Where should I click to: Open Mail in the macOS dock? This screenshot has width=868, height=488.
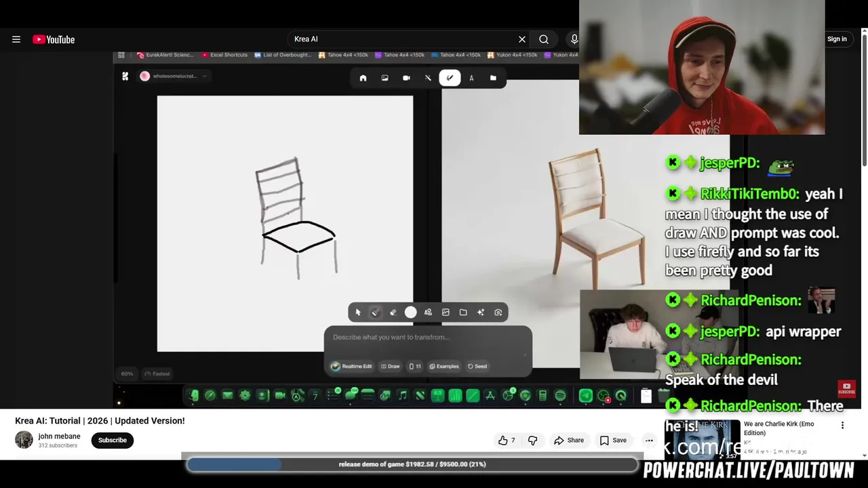pos(228,396)
